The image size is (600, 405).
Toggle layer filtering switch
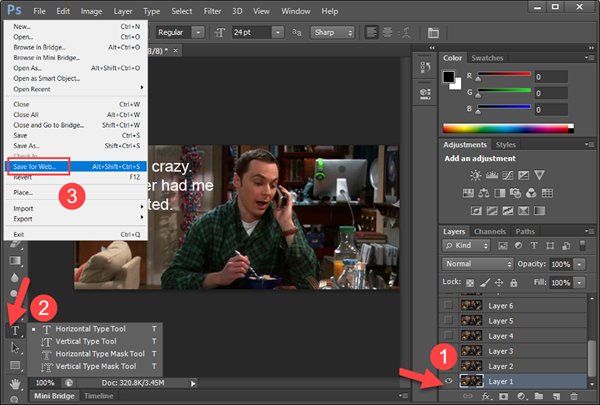pos(582,245)
